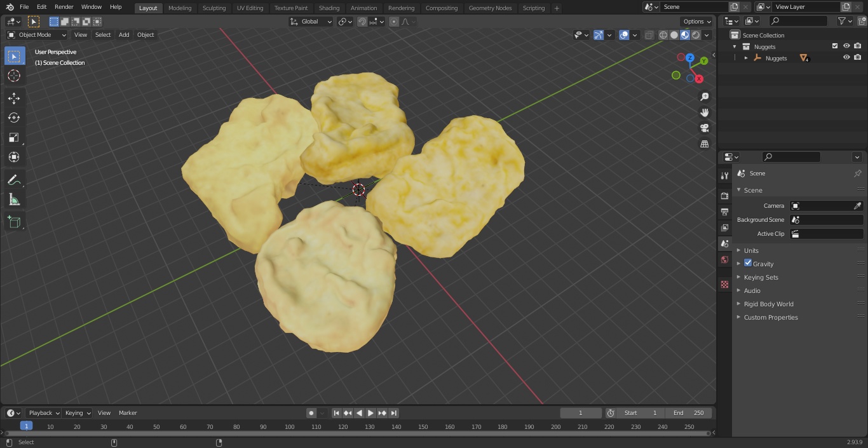Viewport: 868px width, 448px height.
Task: Open the viewport Add menu
Action: click(x=124, y=35)
